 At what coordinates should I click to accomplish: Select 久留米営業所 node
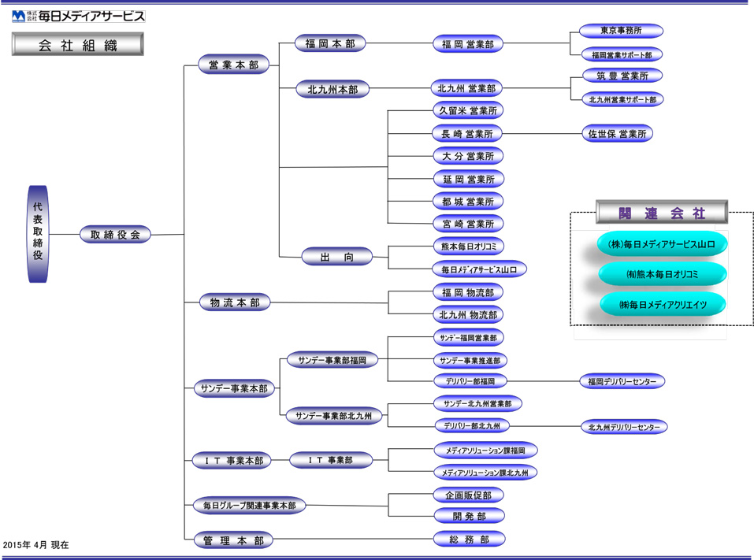click(x=468, y=110)
